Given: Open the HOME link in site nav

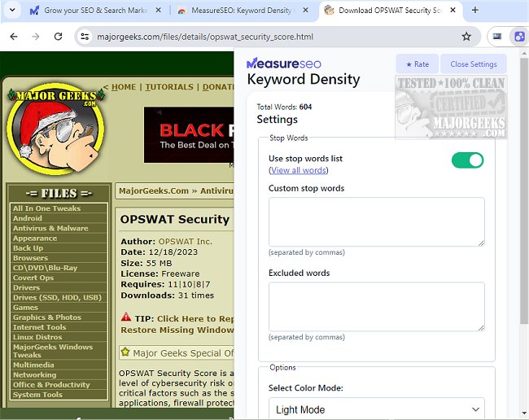Looking at the screenshot, I should (124, 87).
